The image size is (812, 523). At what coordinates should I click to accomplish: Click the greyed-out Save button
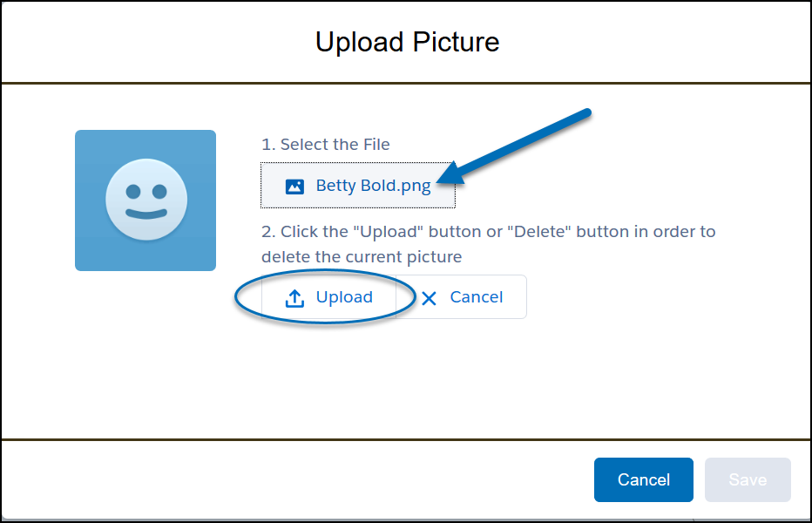[x=747, y=480]
